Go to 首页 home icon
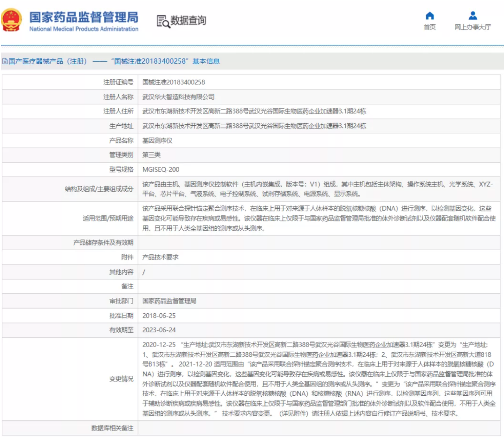 click(429, 16)
